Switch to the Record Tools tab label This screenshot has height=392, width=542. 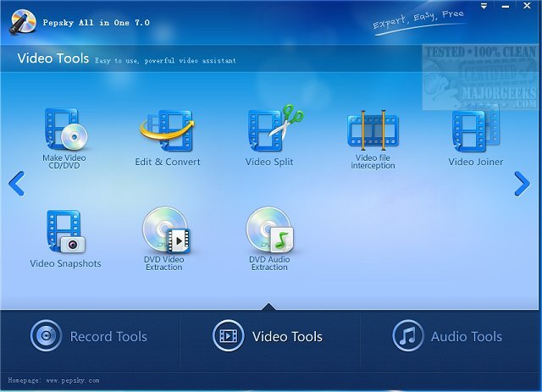pyautogui.click(x=108, y=336)
